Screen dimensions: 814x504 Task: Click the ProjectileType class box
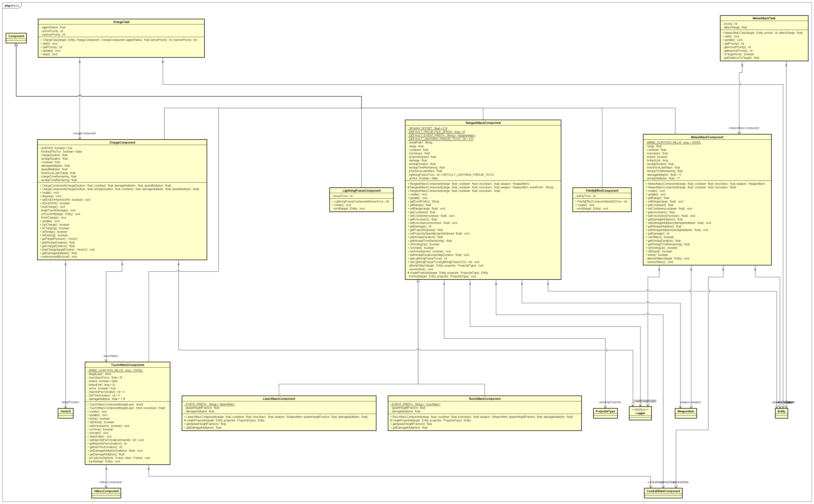pyautogui.click(x=605, y=413)
